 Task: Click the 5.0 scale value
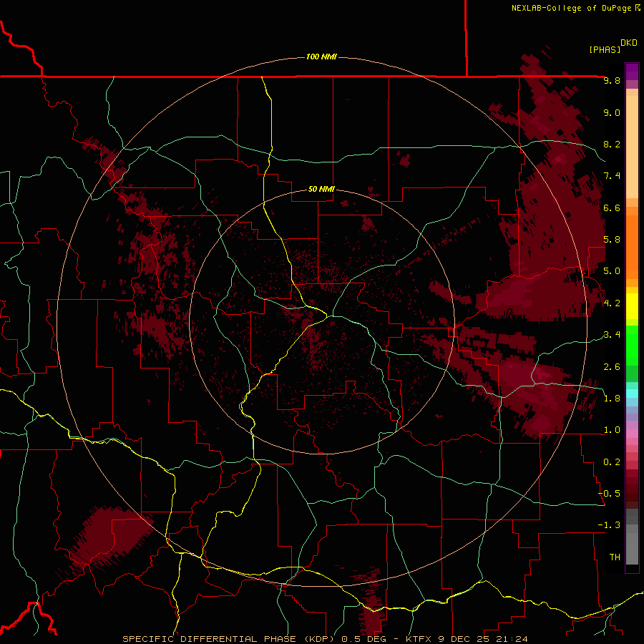[x=612, y=271]
